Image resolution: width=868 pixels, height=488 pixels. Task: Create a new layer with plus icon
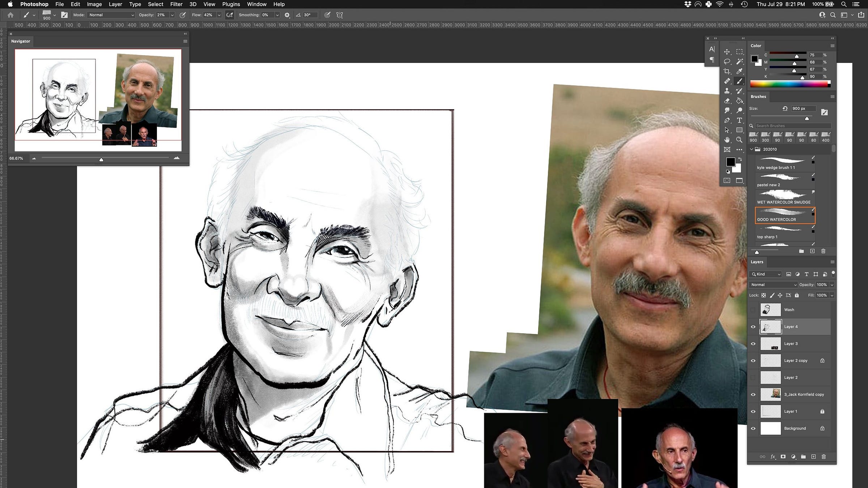[x=813, y=457]
